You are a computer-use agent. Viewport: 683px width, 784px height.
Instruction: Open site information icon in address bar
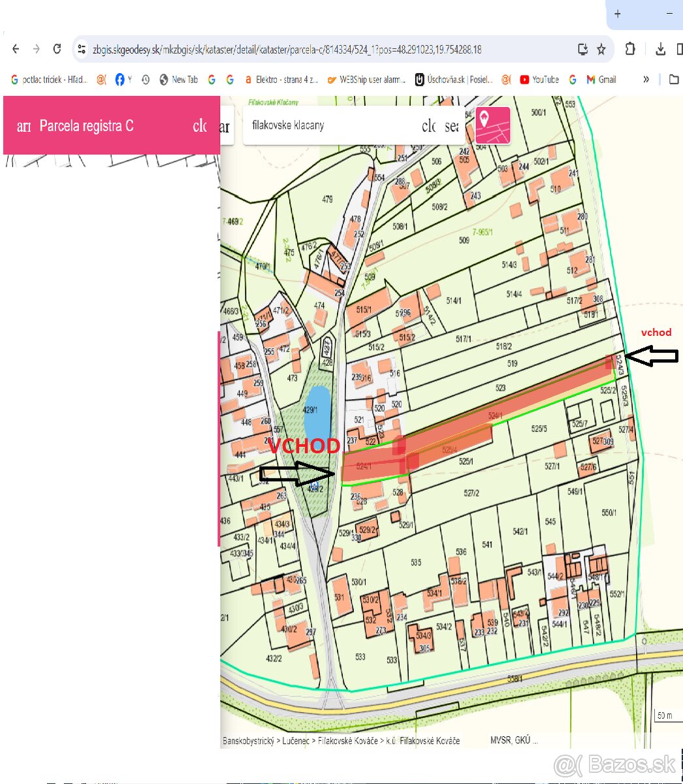pyautogui.click(x=81, y=49)
